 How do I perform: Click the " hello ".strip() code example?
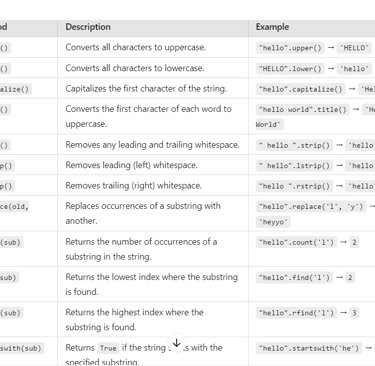[294, 145]
